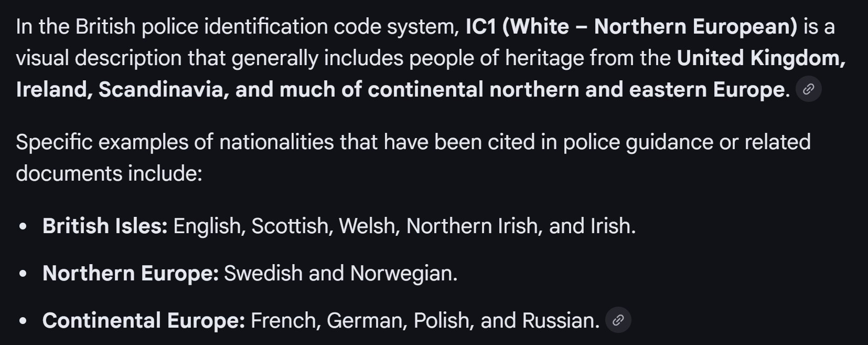Click the bullet point before "British Isles"
The height and width of the screenshot is (345, 868).
[23, 227]
